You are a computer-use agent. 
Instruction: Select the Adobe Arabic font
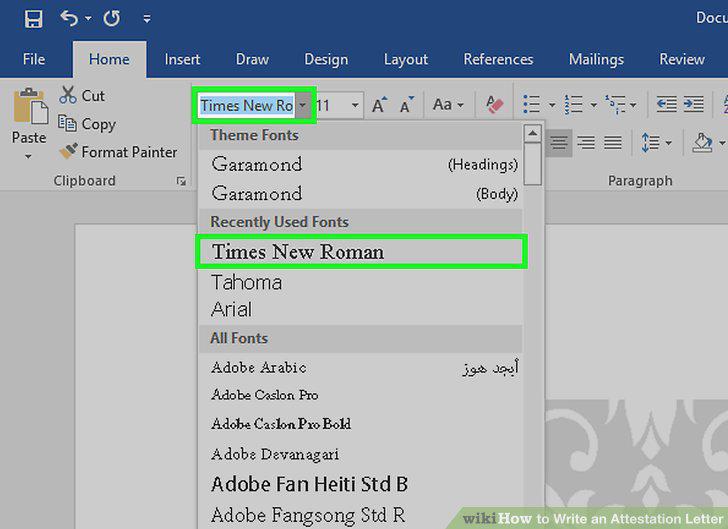(360, 367)
